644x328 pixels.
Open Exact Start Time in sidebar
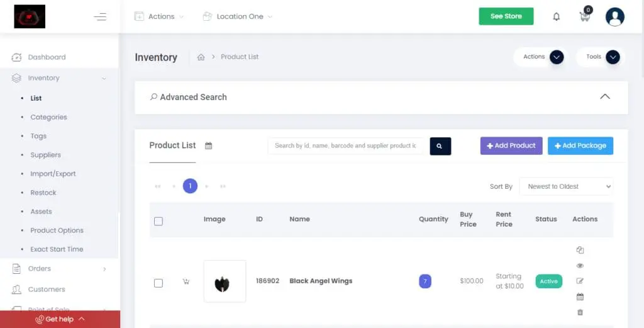57,249
